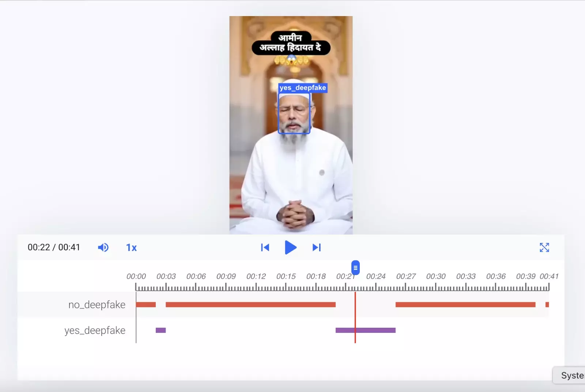This screenshot has width=585, height=392.
Task: Select the purple yes_deepfake segment around 00:22
Action: coord(366,330)
